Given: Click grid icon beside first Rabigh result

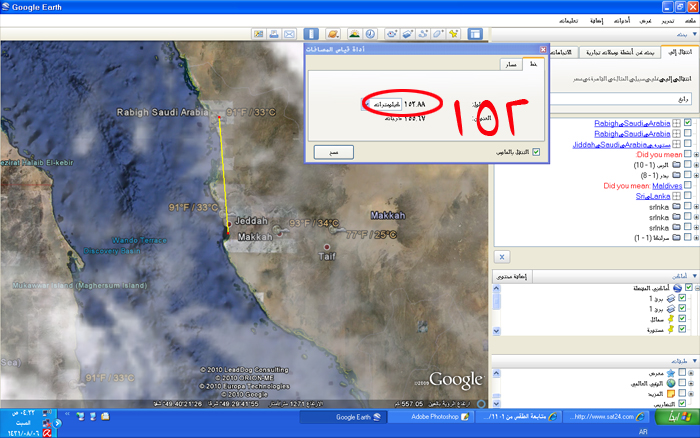Looking at the screenshot, I should [676, 123].
